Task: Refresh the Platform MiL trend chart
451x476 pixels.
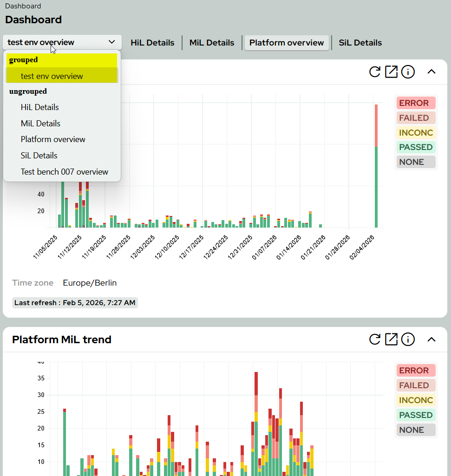Action: point(375,339)
